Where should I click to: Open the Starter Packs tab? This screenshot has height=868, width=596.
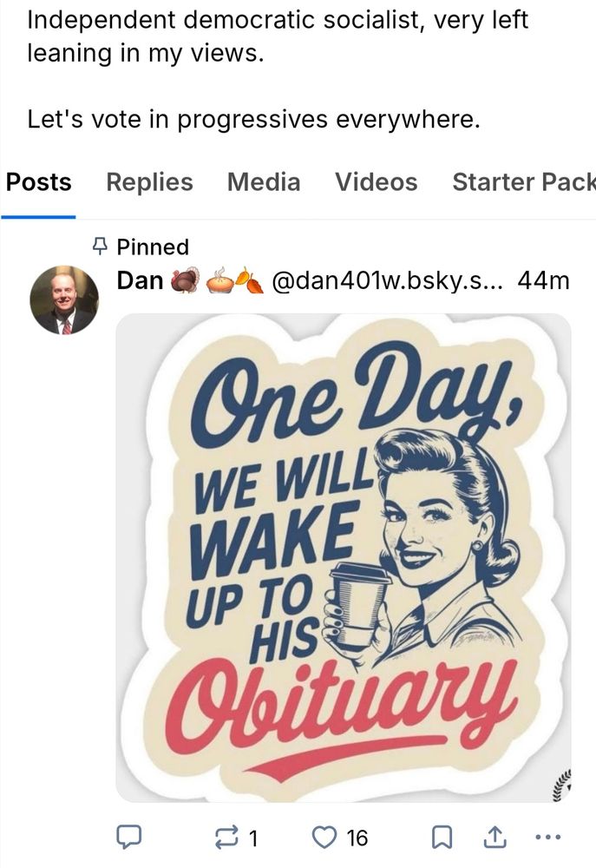point(523,182)
